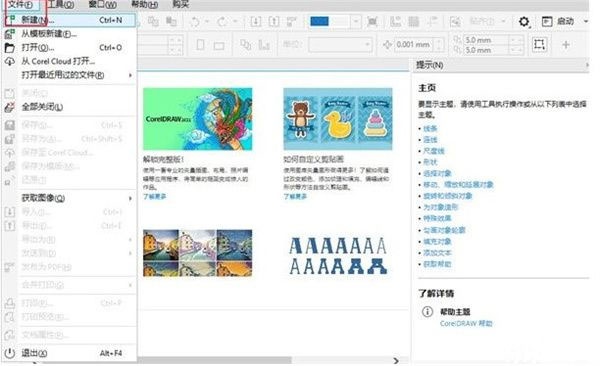Screen dimensions: 600x366
Task: Click the Export icon in the toolbar
Action: point(274,21)
